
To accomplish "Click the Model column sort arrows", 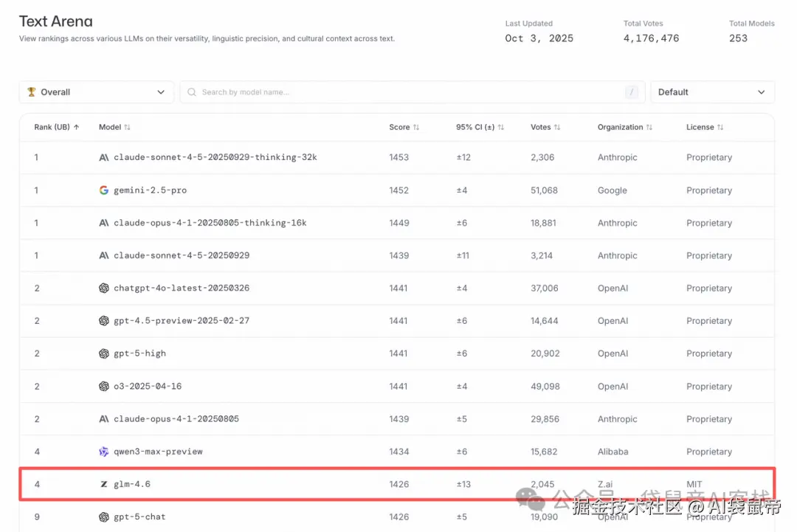I will pyautogui.click(x=127, y=127).
